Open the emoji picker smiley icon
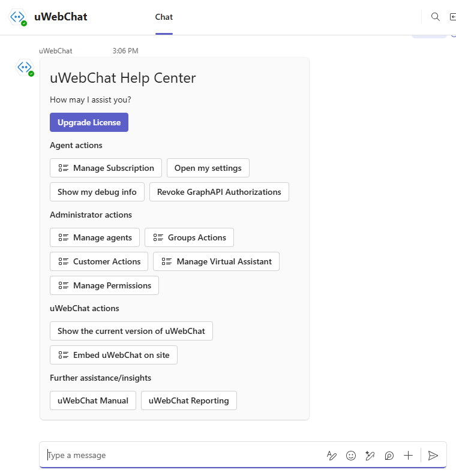This screenshot has height=476, width=456. pyautogui.click(x=351, y=456)
